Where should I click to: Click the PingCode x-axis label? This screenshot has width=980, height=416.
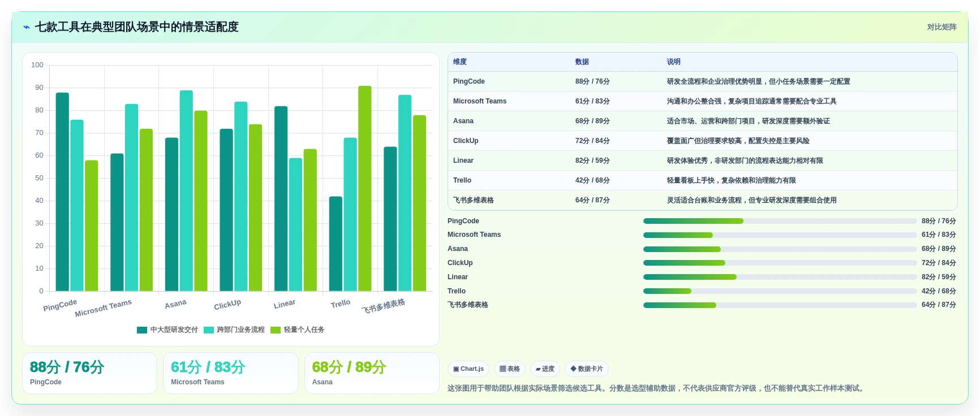tap(60, 305)
